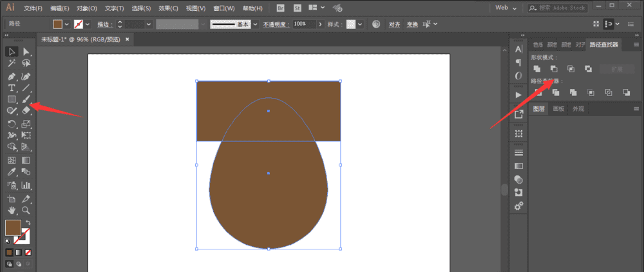Viewport: 644px width, 272px height.
Task: Select the Magic Wand tool
Action: coord(12,63)
